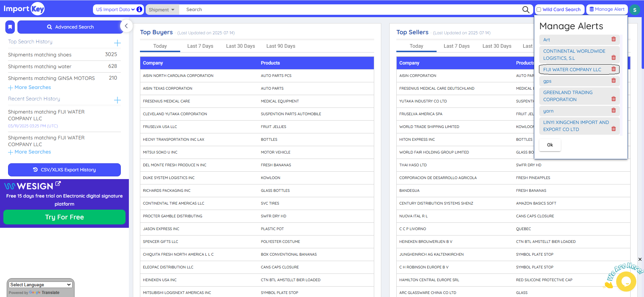The height and width of the screenshot is (297, 644).
Task: Click the bookmark icon in sidebar
Action: (x=10, y=27)
